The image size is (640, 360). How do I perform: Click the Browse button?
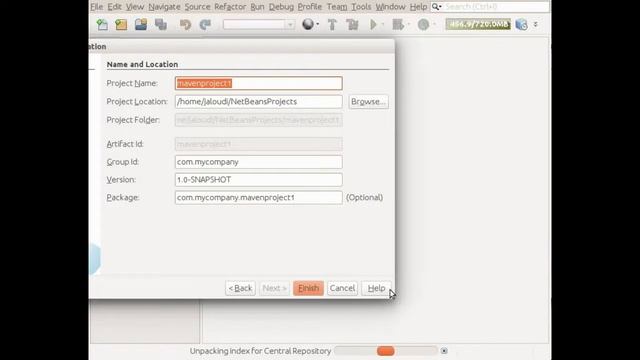click(368, 102)
